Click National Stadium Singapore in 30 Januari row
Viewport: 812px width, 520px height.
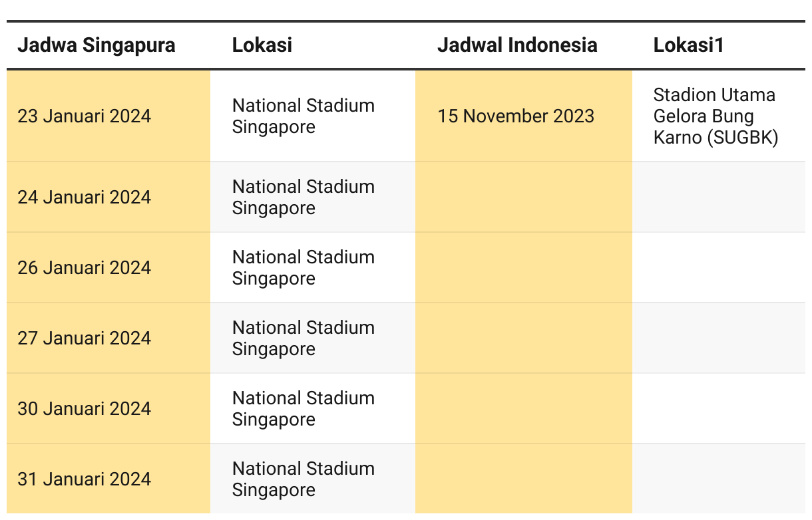click(x=313, y=408)
